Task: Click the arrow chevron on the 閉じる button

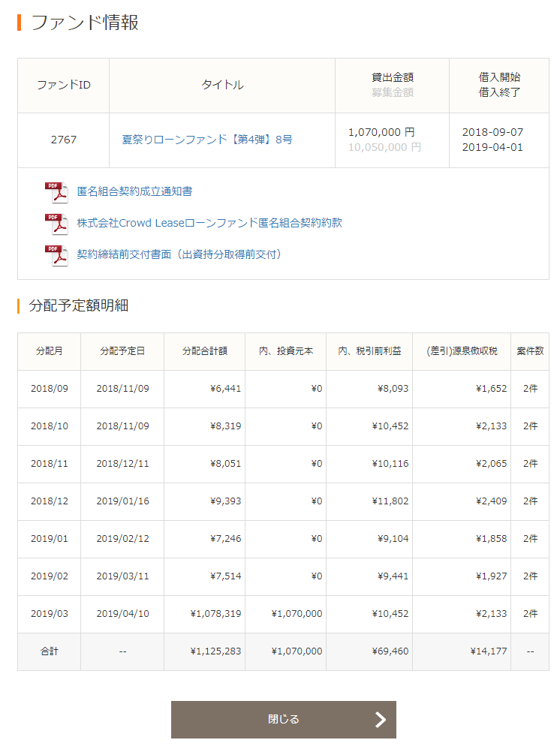Action: [380, 720]
